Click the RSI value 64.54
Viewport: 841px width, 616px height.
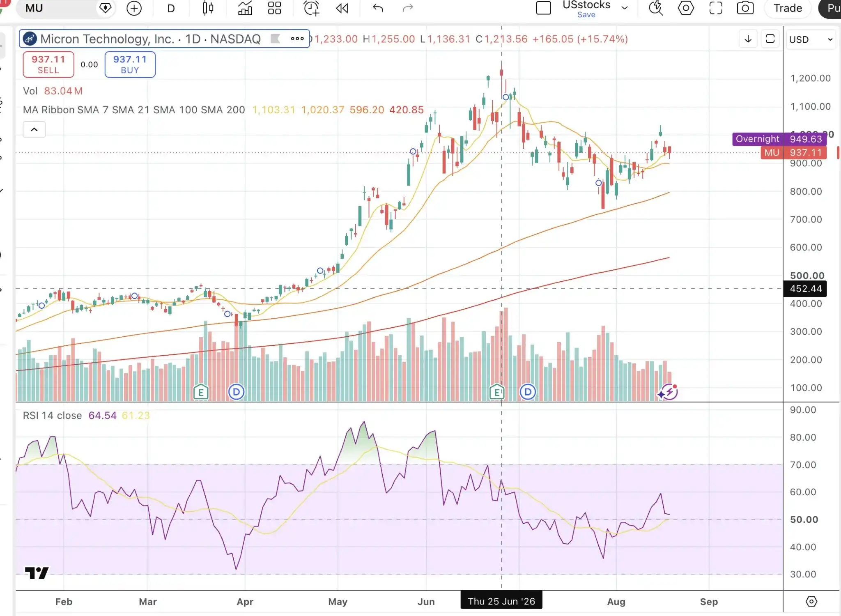103,416
